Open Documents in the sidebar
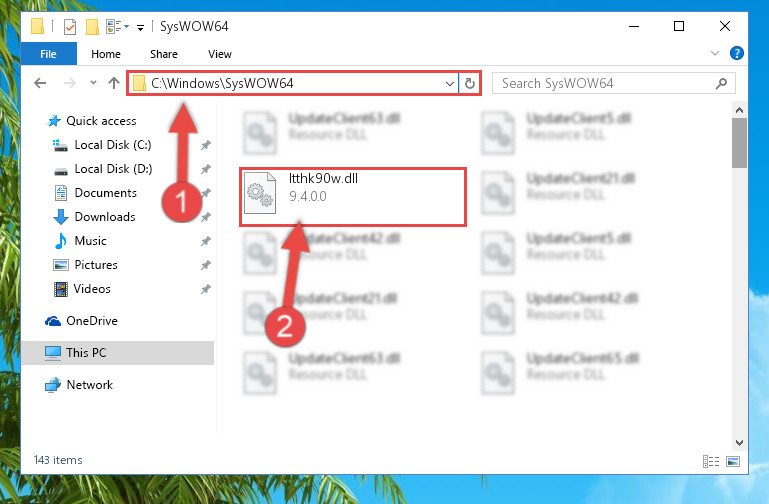The height and width of the screenshot is (504, 769). click(105, 193)
